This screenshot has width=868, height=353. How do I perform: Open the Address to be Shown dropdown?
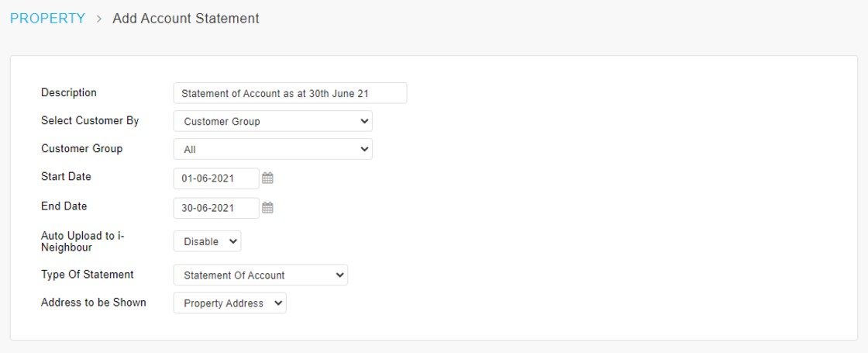[229, 303]
